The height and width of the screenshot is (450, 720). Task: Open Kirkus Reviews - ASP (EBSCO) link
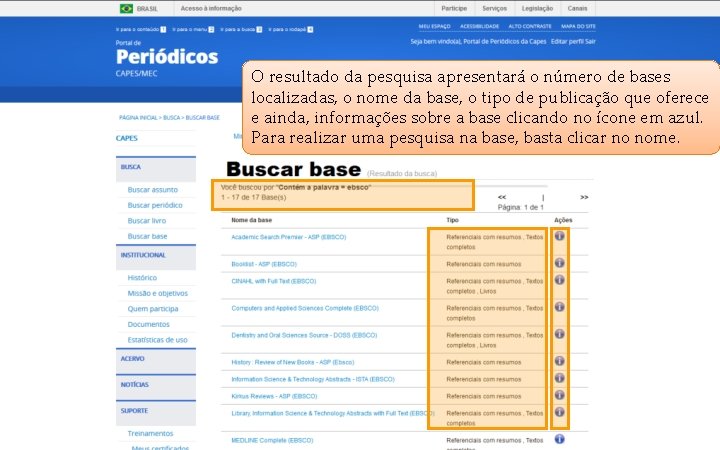point(274,396)
